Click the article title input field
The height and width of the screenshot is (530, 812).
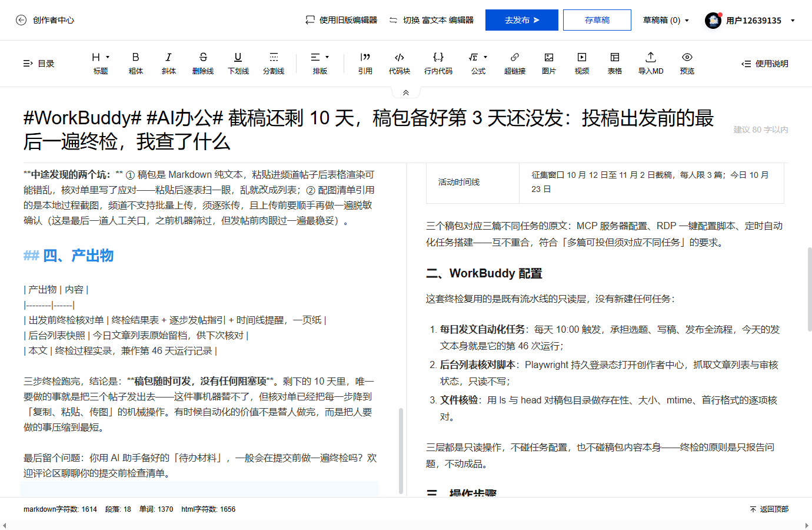click(371, 130)
